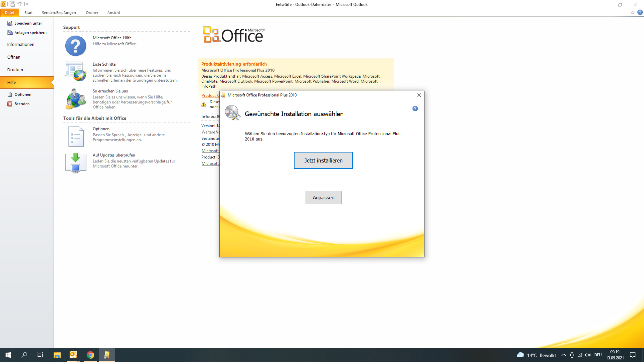Open the notification center icon
644x362 pixels.
(x=633, y=355)
